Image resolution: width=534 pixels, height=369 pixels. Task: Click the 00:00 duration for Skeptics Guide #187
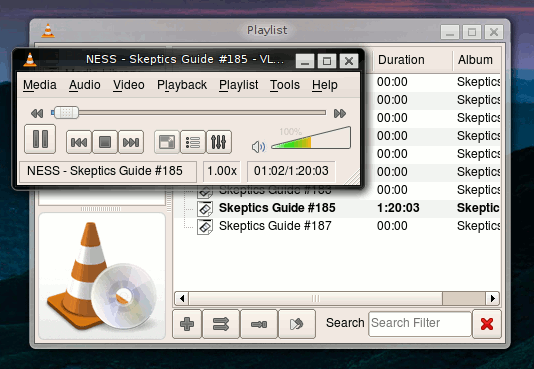[392, 226]
